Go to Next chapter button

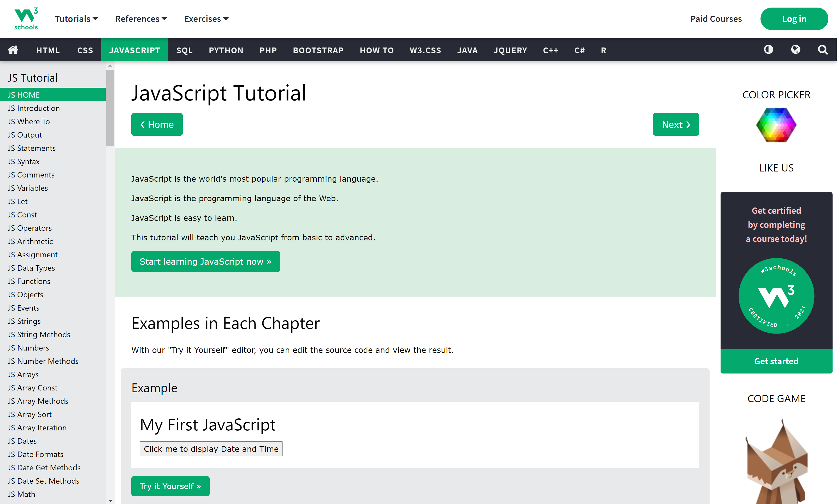pos(676,125)
